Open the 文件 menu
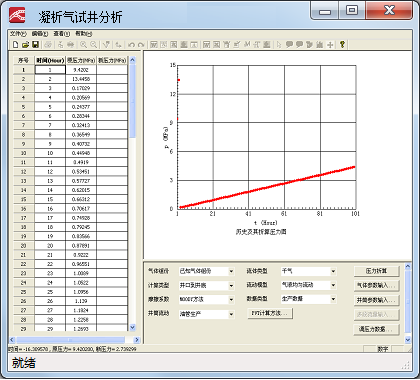Image resolution: width=420 pixels, height=380 pixels. [18, 34]
